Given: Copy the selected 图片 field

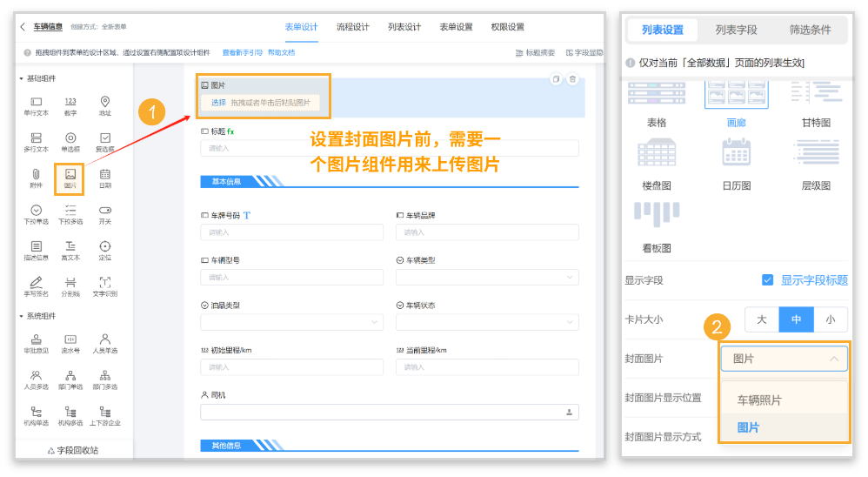Looking at the screenshot, I should [556, 79].
